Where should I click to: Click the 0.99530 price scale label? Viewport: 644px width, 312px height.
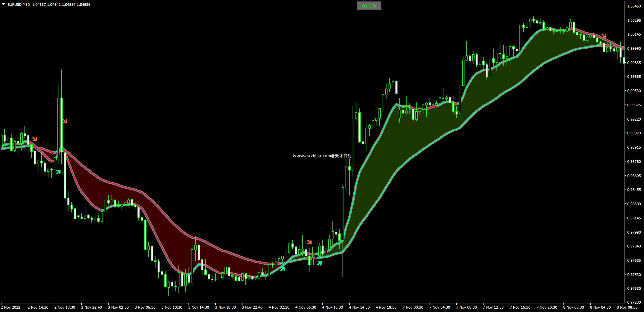pyautogui.click(x=634, y=91)
